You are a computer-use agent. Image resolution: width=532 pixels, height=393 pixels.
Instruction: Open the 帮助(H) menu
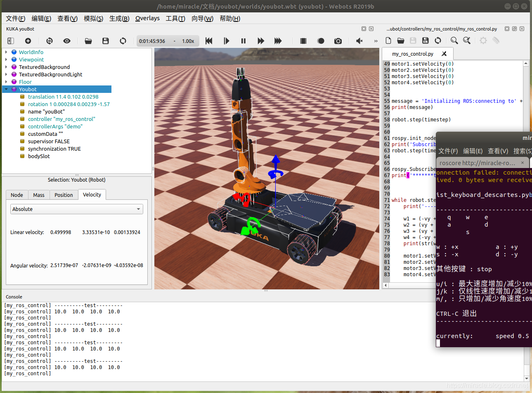(x=230, y=19)
